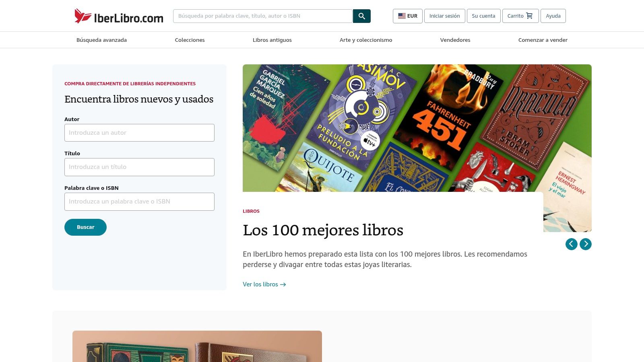Browse Arte y coleccionismo
Screen dimensions: 644x362
coord(365,40)
